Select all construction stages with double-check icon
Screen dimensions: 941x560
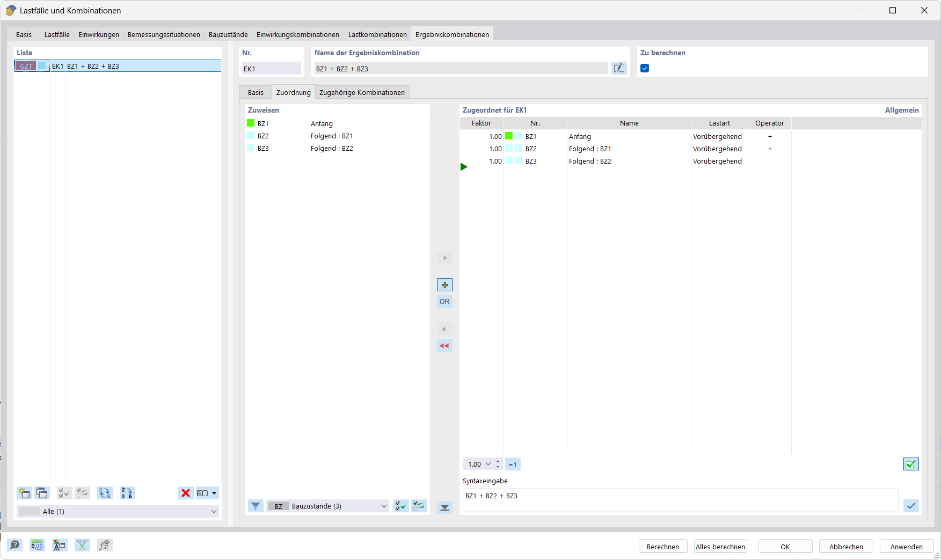click(x=400, y=506)
